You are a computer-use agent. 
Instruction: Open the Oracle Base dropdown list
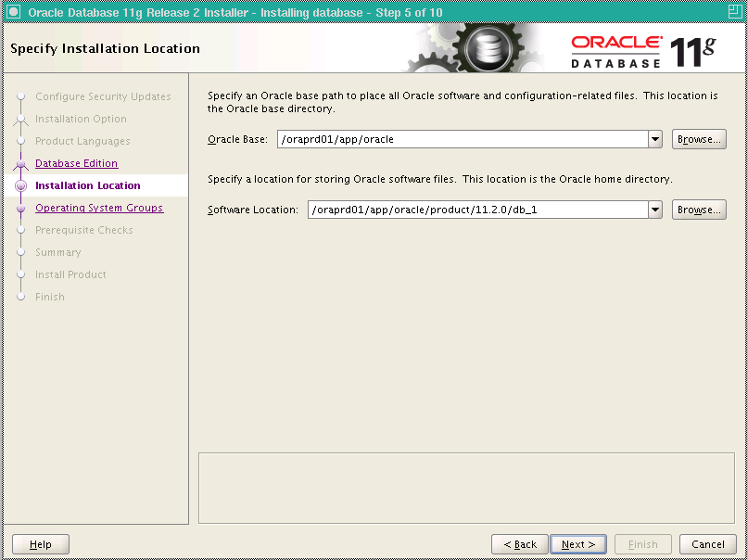tap(655, 139)
